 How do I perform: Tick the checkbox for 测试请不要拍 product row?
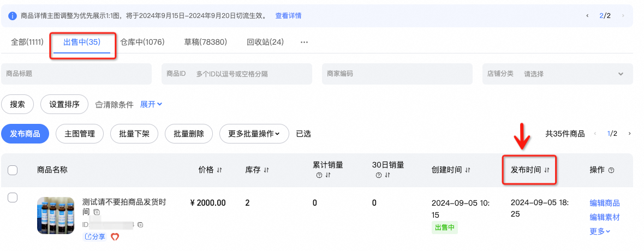point(13,198)
